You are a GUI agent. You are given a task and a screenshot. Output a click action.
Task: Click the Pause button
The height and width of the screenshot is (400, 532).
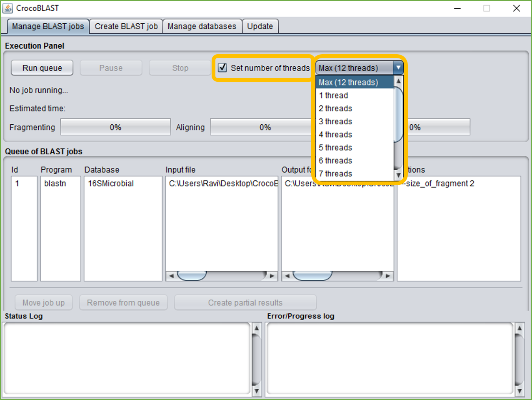111,68
